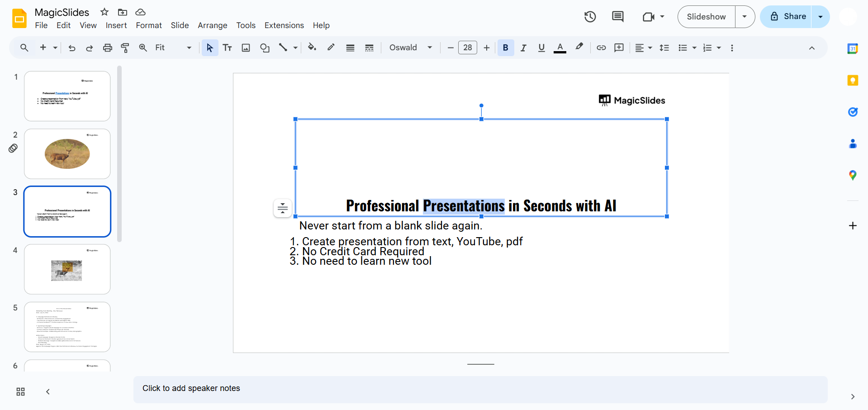Open highlight color tool
Image resolution: width=868 pixels, height=410 pixels.
pyautogui.click(x=579, y=47)
